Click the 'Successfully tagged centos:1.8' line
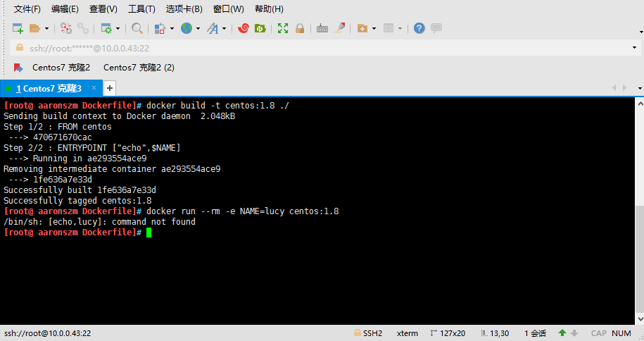The height and width of the screenshot is (341, 644). click(x=77, y=201)
